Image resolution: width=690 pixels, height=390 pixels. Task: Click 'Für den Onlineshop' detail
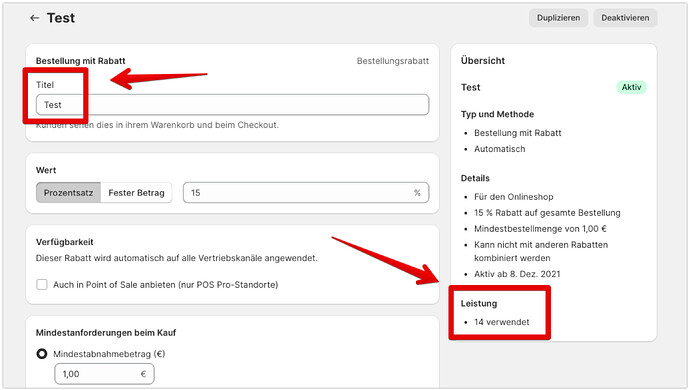point(514,197)
